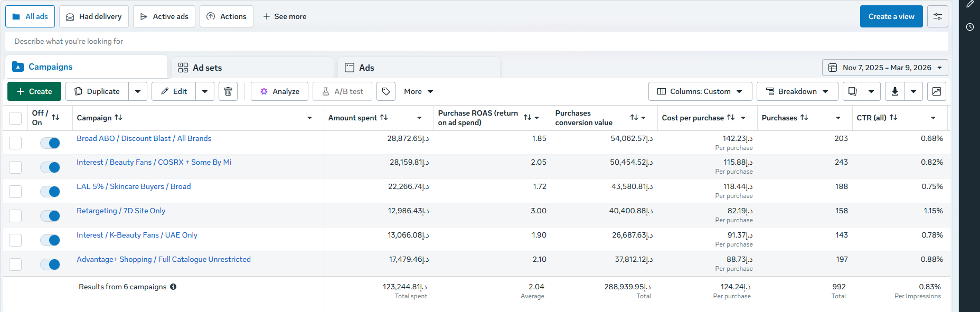Toggle the Interest Beauty Fans COSRX campaign switch
The width and height of the screenshot is (980, 312).
(50, 167)
